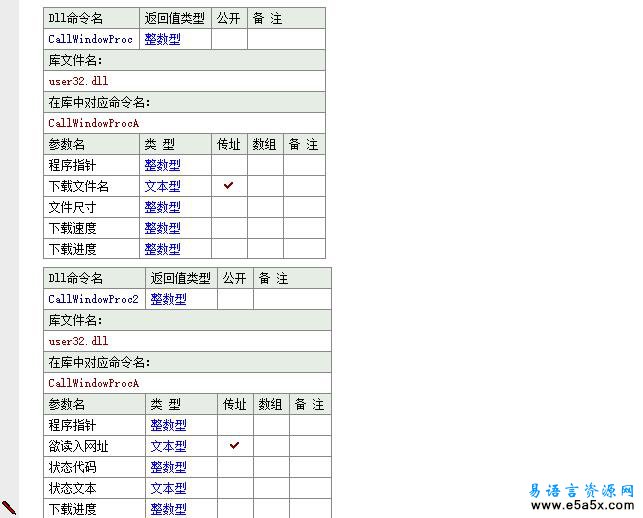Select the CallWindowProc command name cell

[91, 39]
